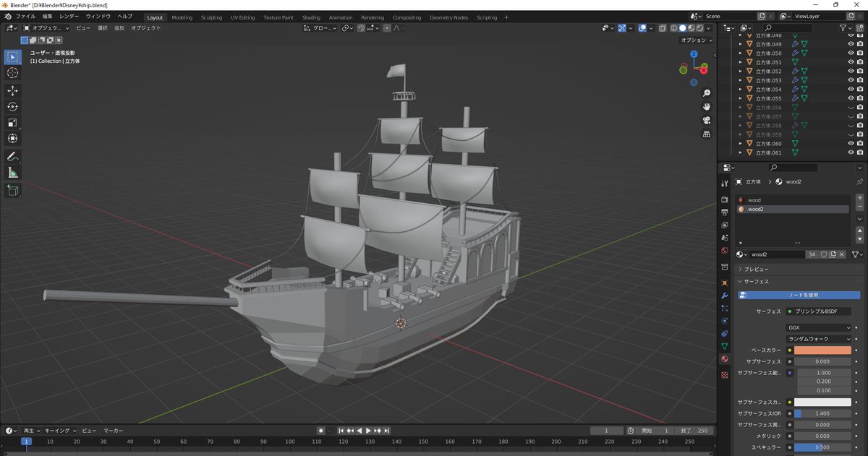Open the レンダー menu
Screen dimensions: 868x456
pyautogui.click(x=69, y=16)
